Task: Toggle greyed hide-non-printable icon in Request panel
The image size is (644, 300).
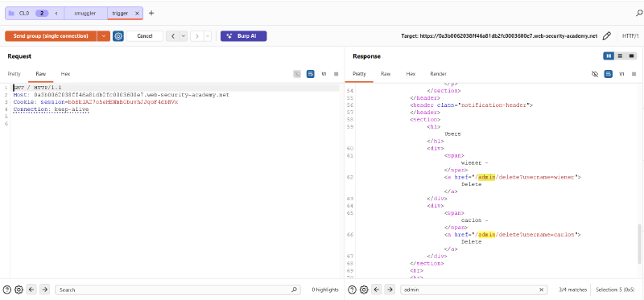Action: (297, 74)
